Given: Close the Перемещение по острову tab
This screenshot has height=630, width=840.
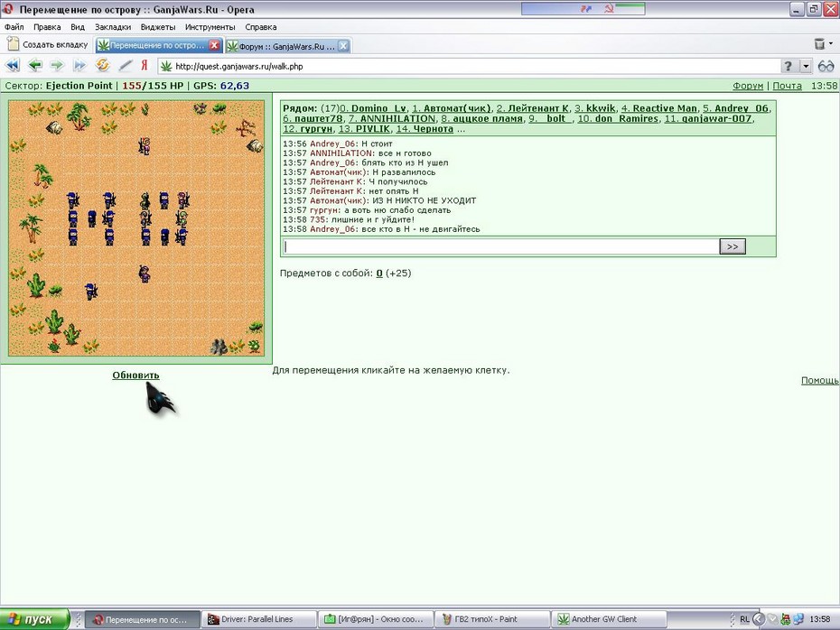Looking at the screenshot, I should 214,45.
